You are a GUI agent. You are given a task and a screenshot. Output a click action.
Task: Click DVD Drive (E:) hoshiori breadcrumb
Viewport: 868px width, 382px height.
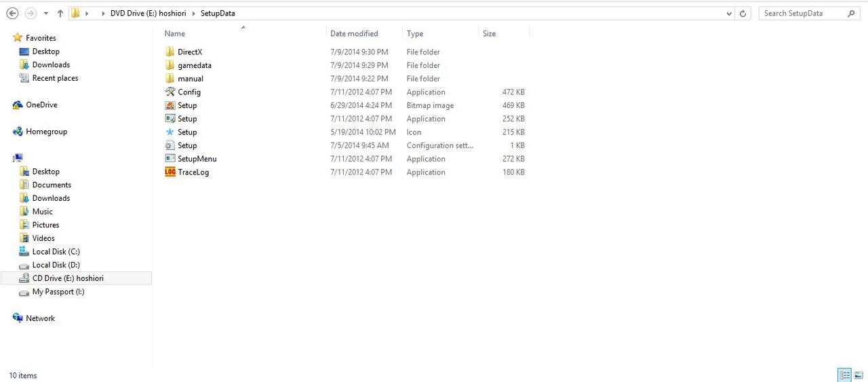pos(148,14)
